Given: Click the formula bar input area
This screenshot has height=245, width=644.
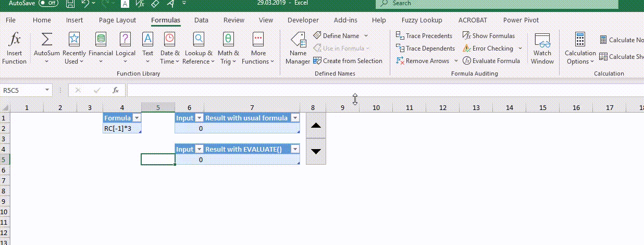Looking at the screenshot, I should pyautogui.click(x=385, y=90).
